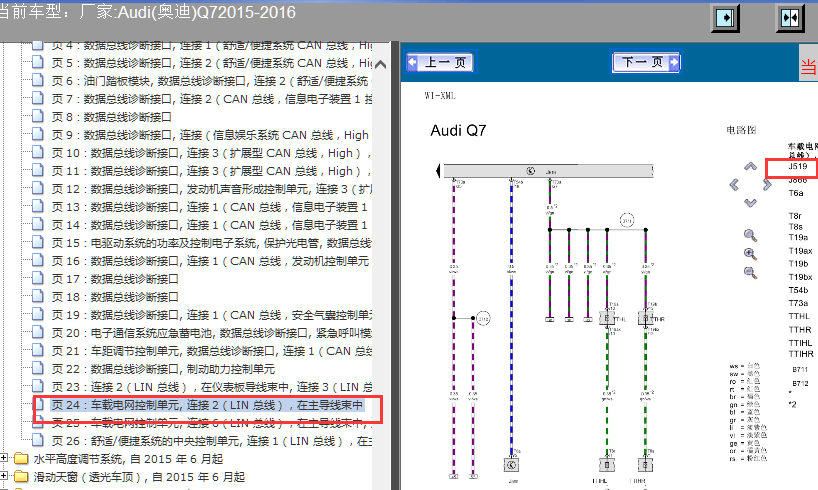Open 页 6：油门踏板模块 entry
This screenshot has height=490, width=818.
click(211, 81)
